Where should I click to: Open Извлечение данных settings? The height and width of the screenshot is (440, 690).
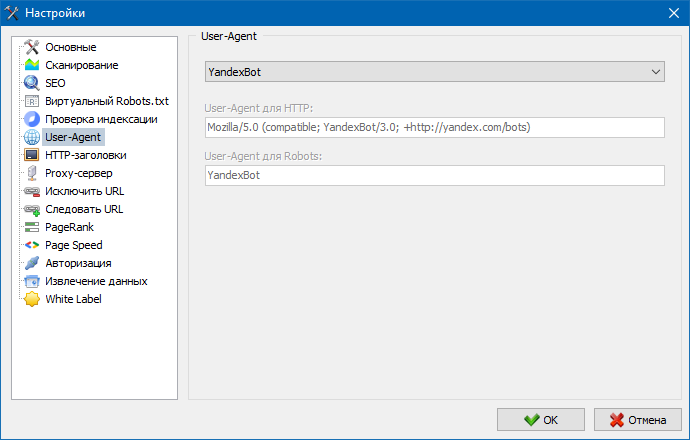point(96,281)
